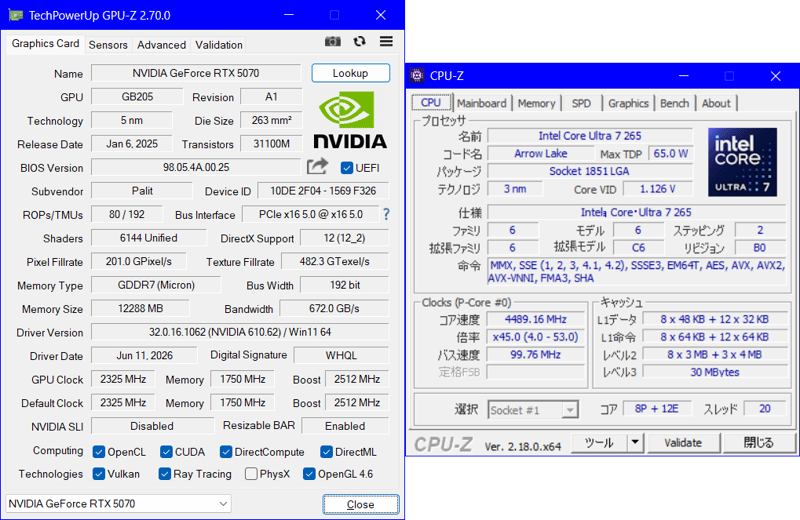The image size is (800, 520).
Task: Click the GPU-Z refresh icon
Action: (360, 41)
